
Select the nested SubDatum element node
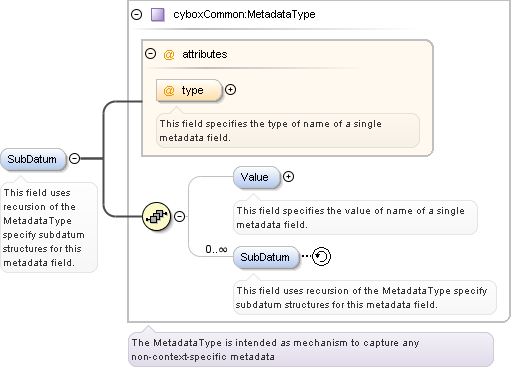[266, 257]
